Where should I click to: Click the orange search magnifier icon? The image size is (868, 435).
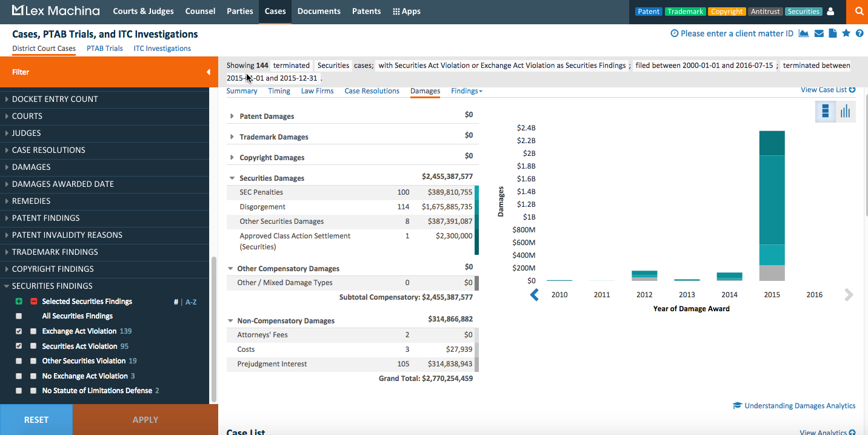pos(858,12)
